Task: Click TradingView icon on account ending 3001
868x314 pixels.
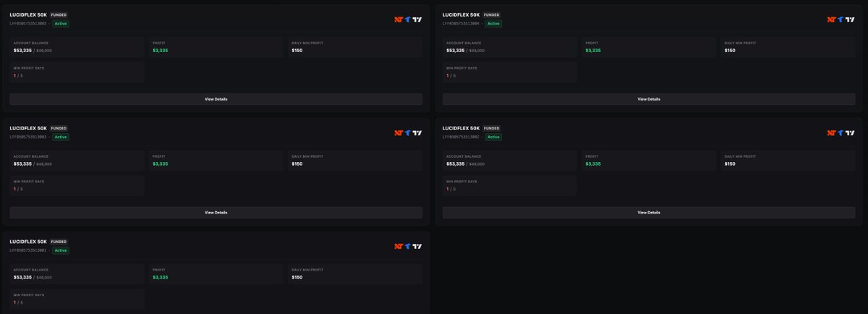Action: [417, 246]
